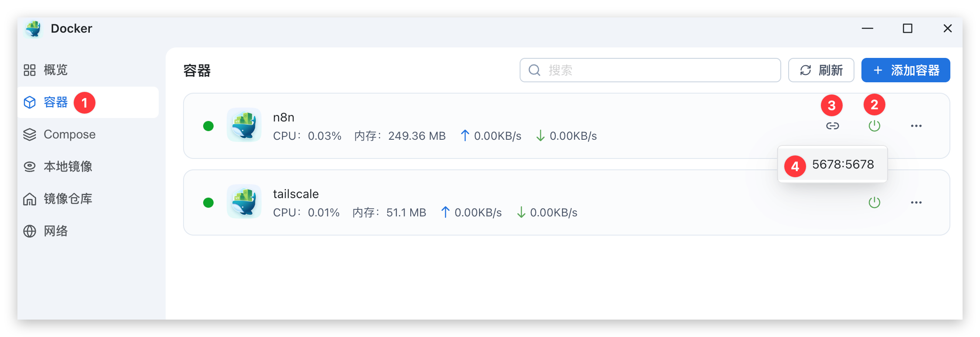This screenshot has height=337, width=980.
Task: Click the n8n container name
Action: [283, 118]
